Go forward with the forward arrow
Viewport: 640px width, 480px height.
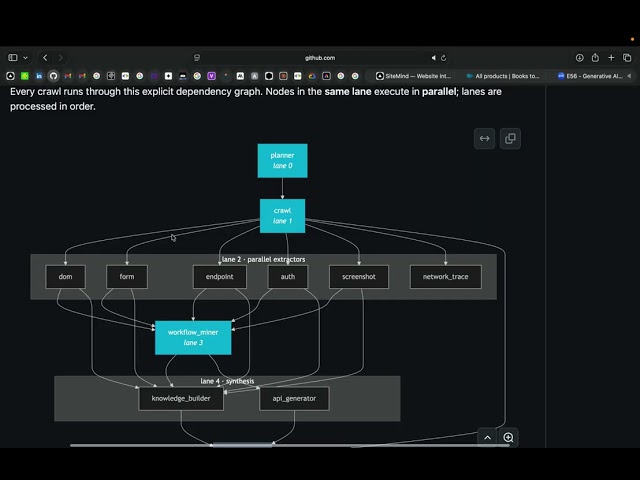[x=60, y=58]
